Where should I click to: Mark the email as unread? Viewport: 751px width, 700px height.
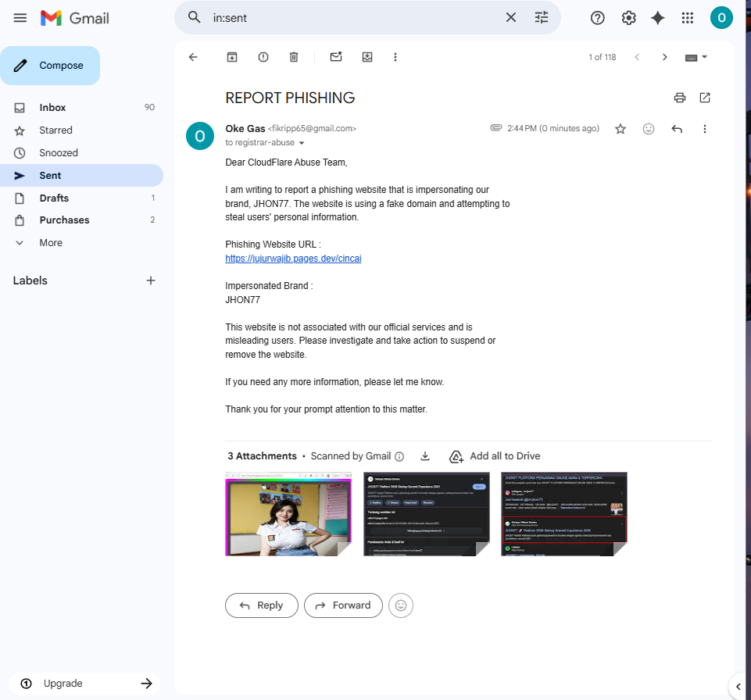pos(336,57)
